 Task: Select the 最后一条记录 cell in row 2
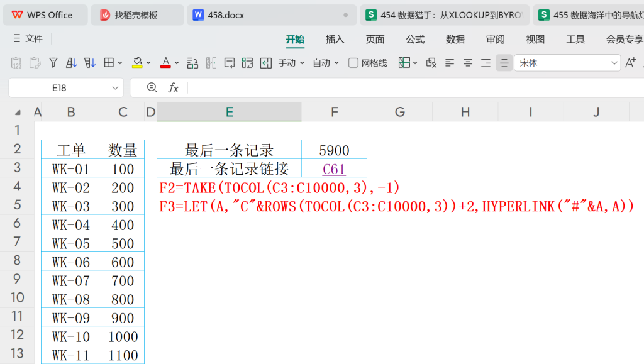pos(229,150)
